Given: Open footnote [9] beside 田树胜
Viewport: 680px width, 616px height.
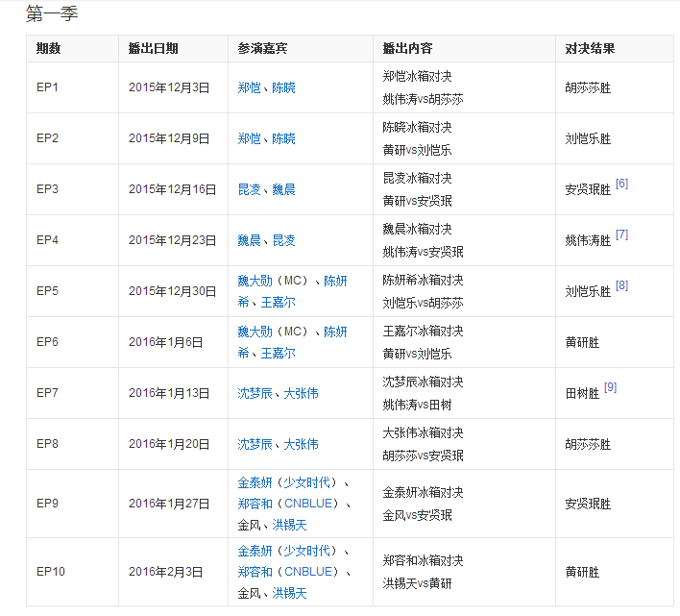Looking at the screenshot, I should click(x=610, y=387).
